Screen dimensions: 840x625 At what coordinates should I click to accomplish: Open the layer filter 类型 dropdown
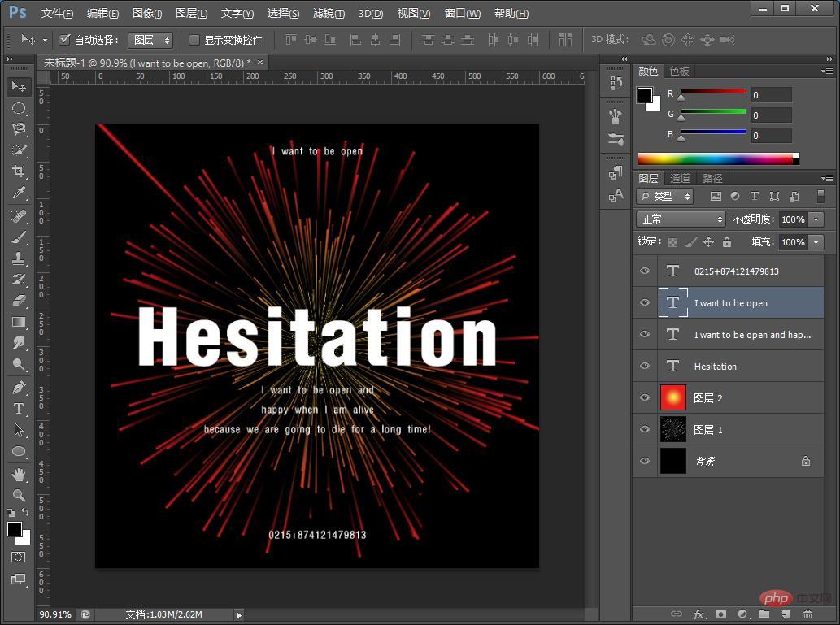[665, 196]
